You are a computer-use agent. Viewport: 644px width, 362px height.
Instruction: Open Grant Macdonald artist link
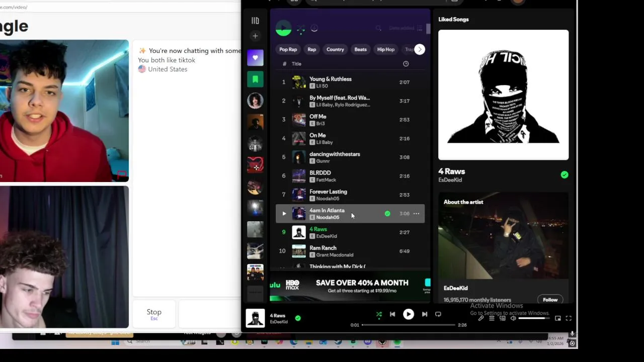[335, 255]
